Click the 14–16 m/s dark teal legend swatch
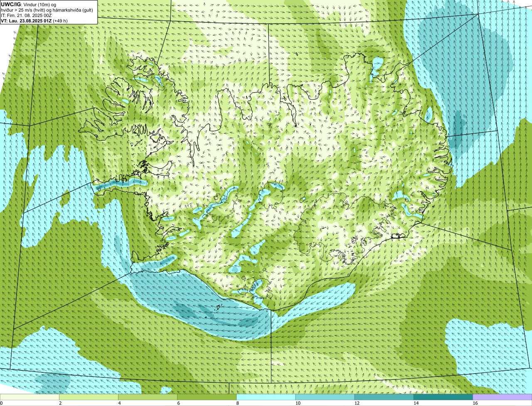The width and height of the screenshot is (532, 406). [443, 397]
